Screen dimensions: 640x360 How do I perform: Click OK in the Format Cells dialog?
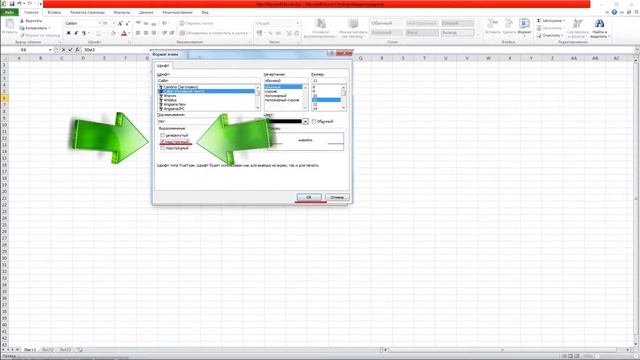[309, 198]
